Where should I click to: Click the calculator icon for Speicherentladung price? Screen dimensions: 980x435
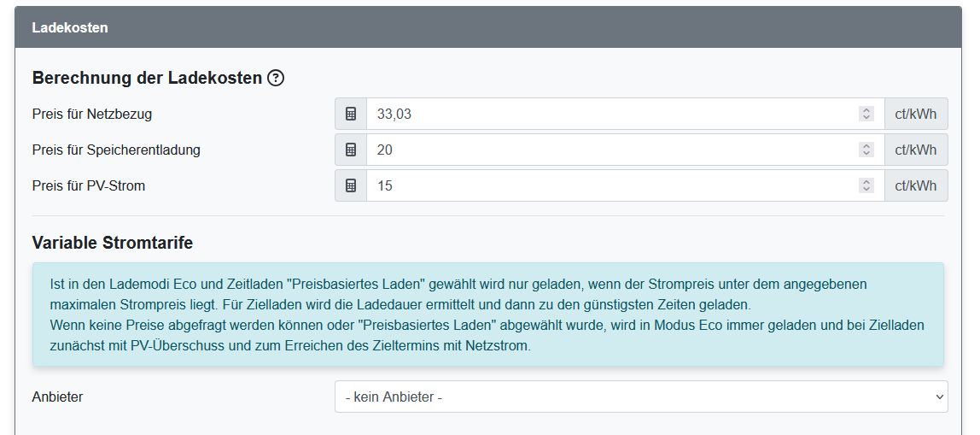point(350,150)
